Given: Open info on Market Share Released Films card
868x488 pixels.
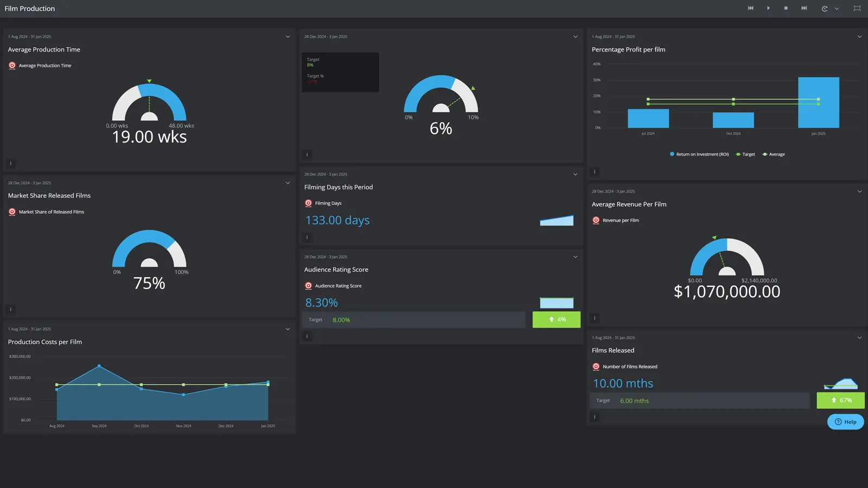Looking at the screenshot, I should click(11, 310).
